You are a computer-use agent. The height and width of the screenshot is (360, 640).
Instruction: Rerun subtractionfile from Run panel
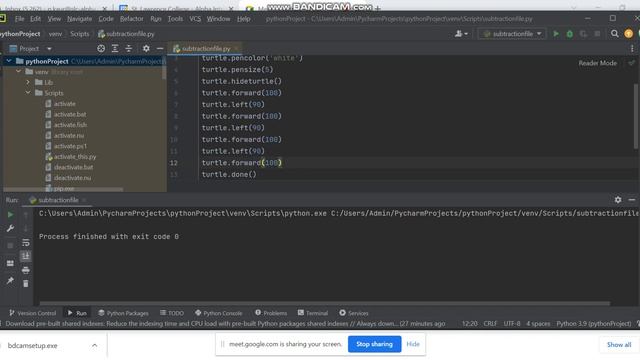10,215
